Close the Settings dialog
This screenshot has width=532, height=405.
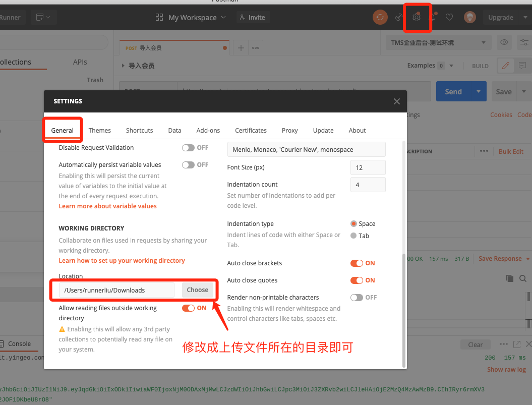(397, 101)
